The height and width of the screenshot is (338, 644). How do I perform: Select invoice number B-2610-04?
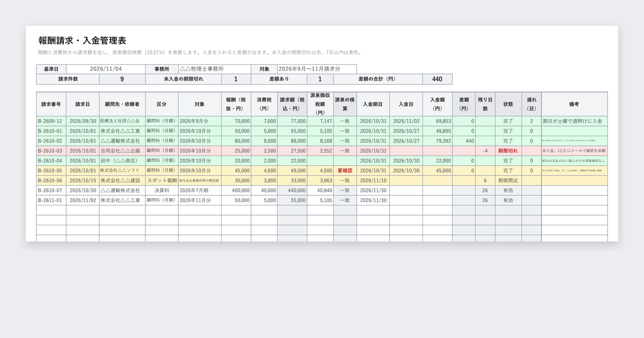51,160
